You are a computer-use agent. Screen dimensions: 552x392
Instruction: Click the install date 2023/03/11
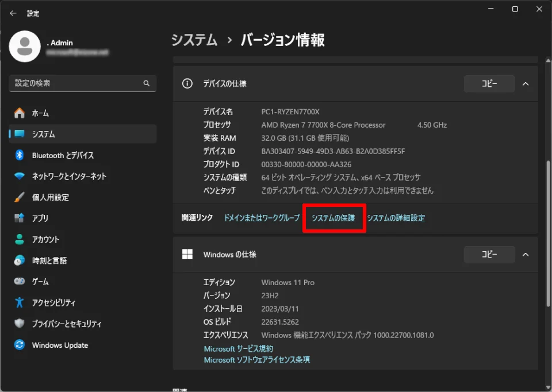point(280,309)
